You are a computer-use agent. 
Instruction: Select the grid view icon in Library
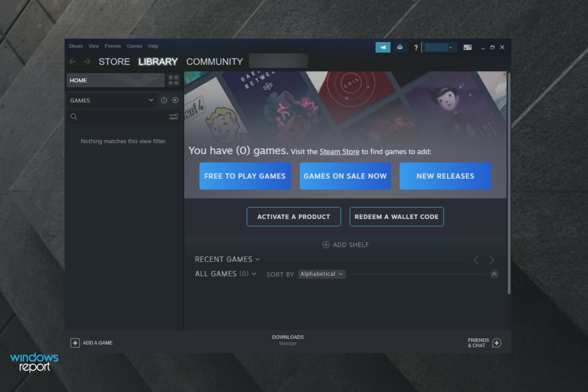click(174, 80)
